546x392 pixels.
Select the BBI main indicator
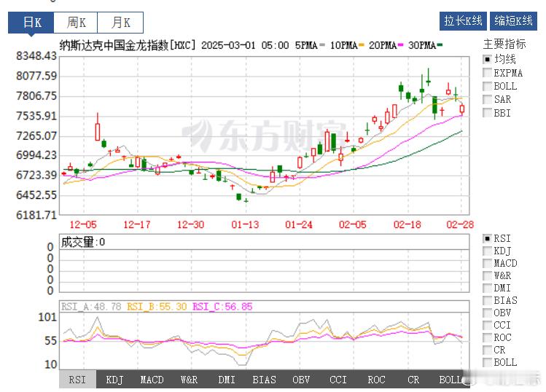(487, 113)
